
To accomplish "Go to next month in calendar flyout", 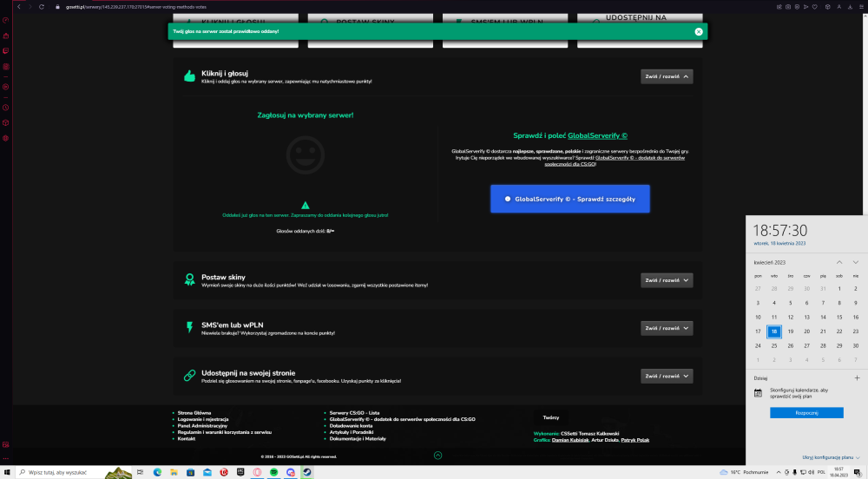I will pos(855,262).
